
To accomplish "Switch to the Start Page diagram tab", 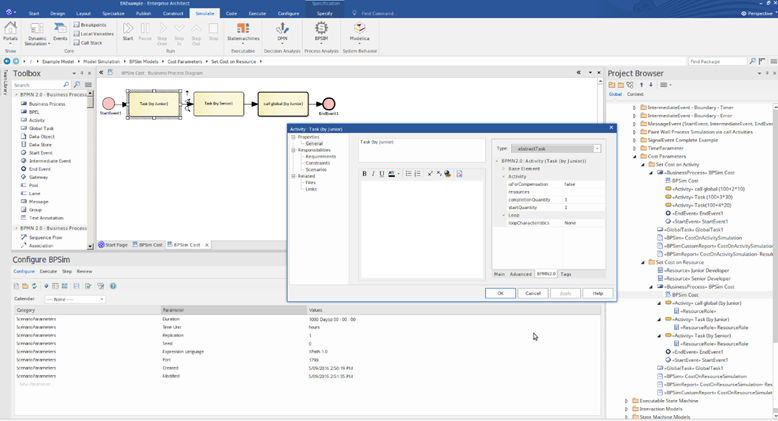I will pos(113,245).
